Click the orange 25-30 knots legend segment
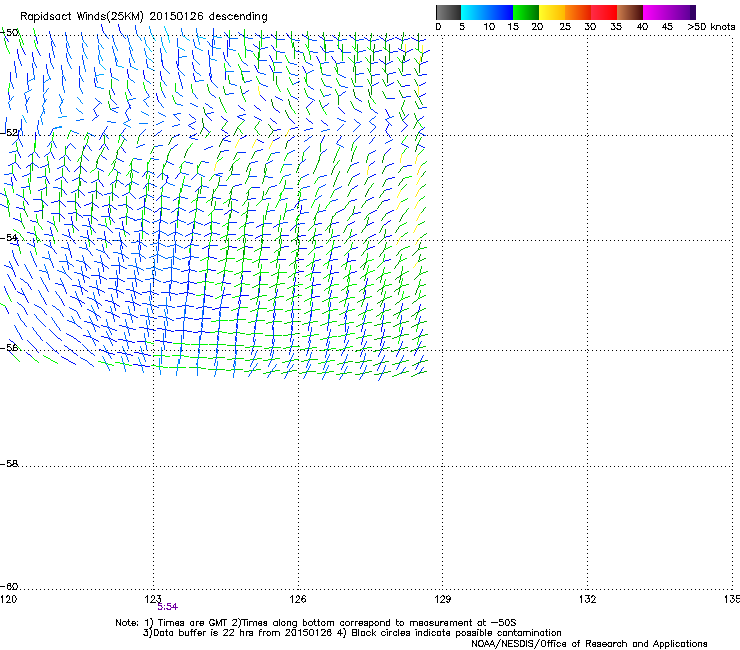Screen dimensions: 740x650 click(578, 12)
